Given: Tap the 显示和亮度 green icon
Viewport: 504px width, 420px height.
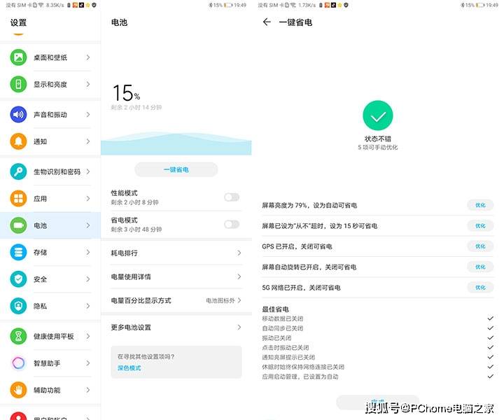Looking at the screenshot, I should pyautogui.click(x=18, y=85).
